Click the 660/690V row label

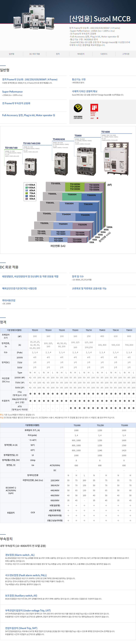click(55, 500)
